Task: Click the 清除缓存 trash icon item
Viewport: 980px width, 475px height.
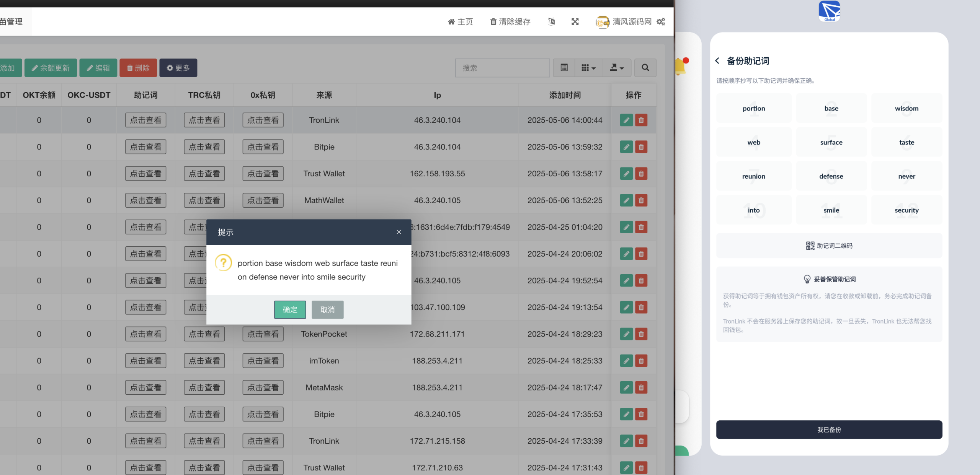Action: 510,22
